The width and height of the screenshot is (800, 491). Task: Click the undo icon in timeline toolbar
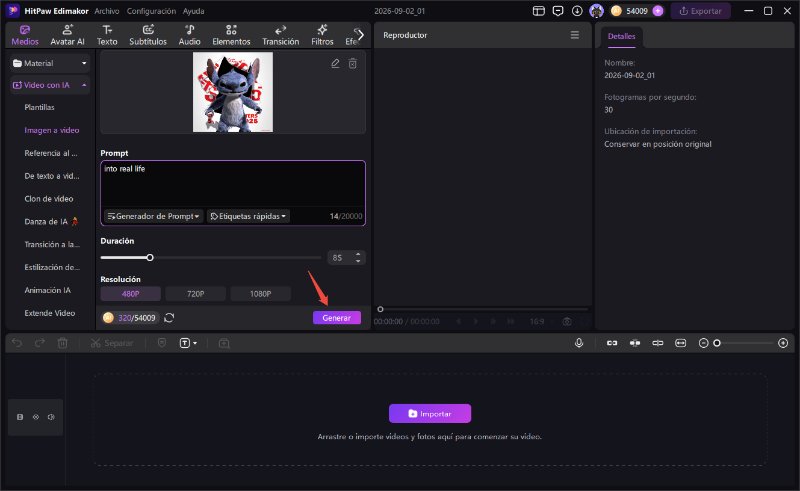[17, 343]
